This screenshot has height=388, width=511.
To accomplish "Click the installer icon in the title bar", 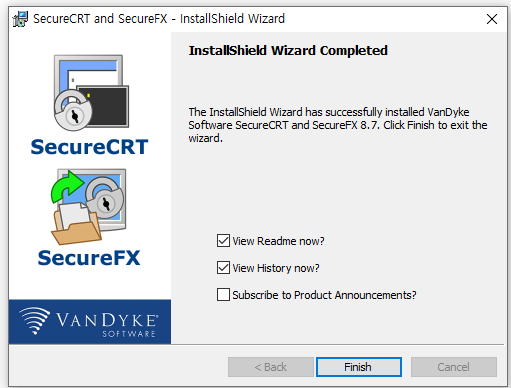I will point(20,19).
